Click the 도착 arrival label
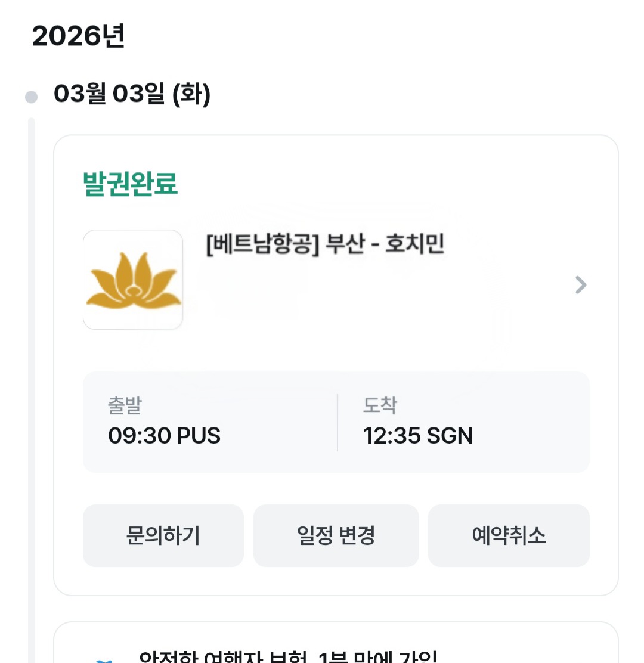This screenshot has width=644, height=663. point(380,405)
